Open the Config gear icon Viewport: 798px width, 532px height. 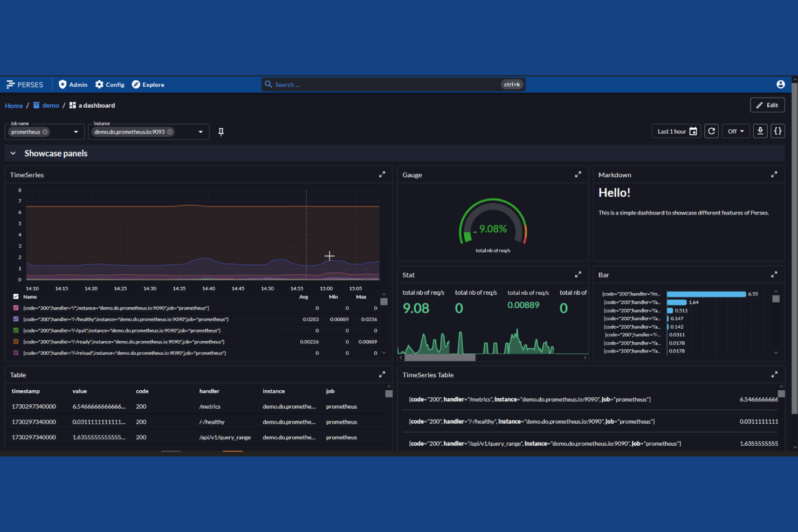click(99, 84)
